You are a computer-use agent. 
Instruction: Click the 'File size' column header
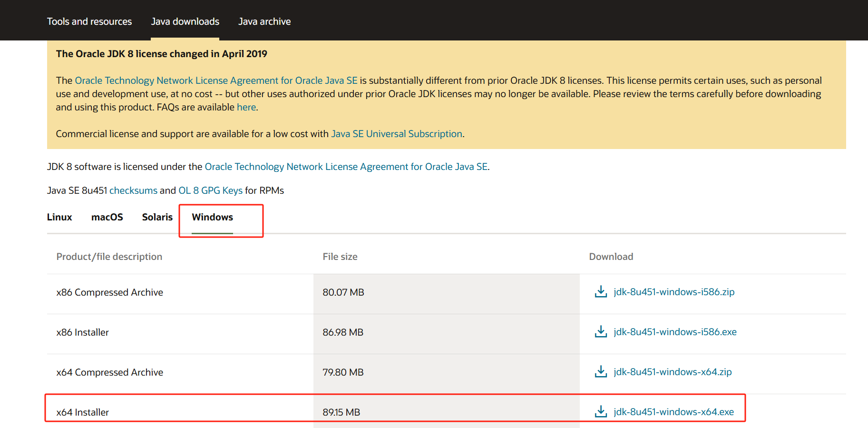[x=340, y=257]
